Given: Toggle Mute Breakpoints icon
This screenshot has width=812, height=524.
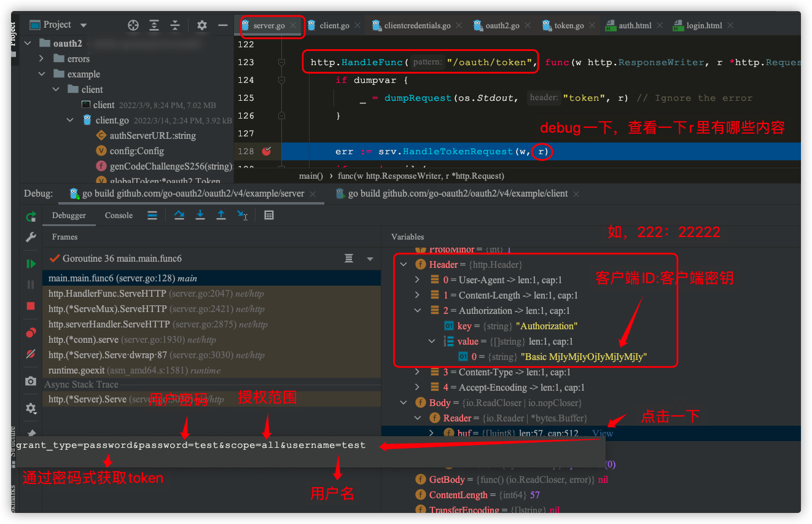Looking at the screenshot, I should pyautogui.click(x=31, y=354).
